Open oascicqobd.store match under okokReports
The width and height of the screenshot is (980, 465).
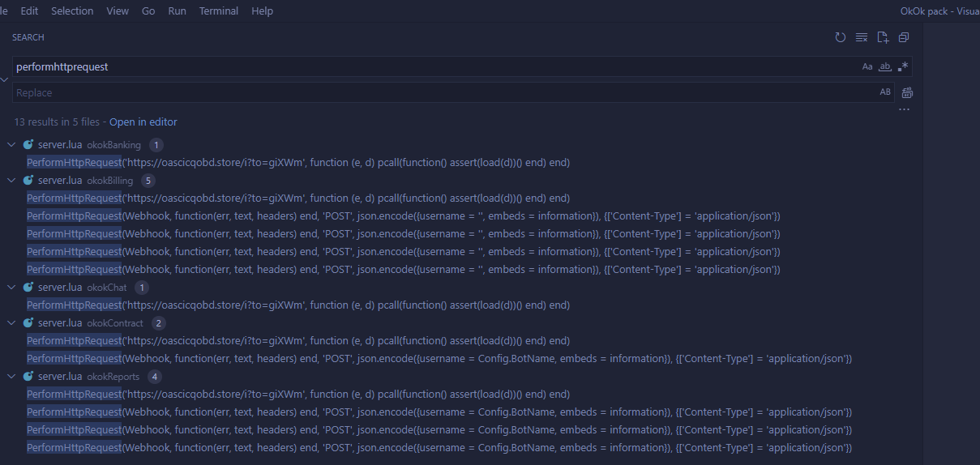click(298, 395)
